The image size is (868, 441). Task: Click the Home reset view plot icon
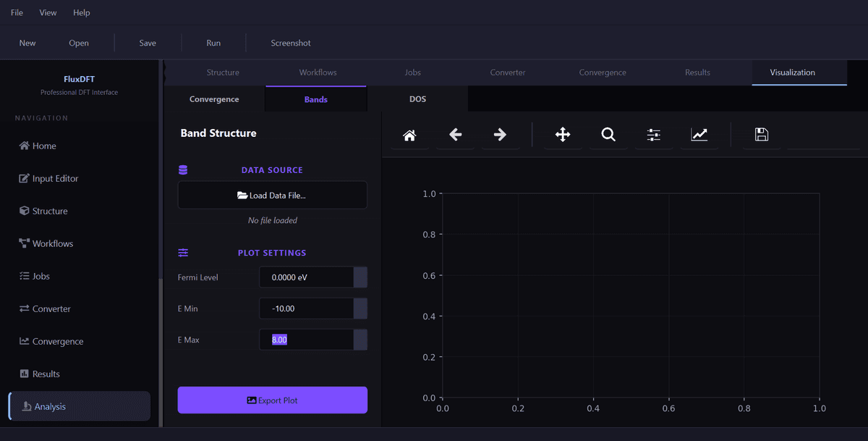coord(409,135)
